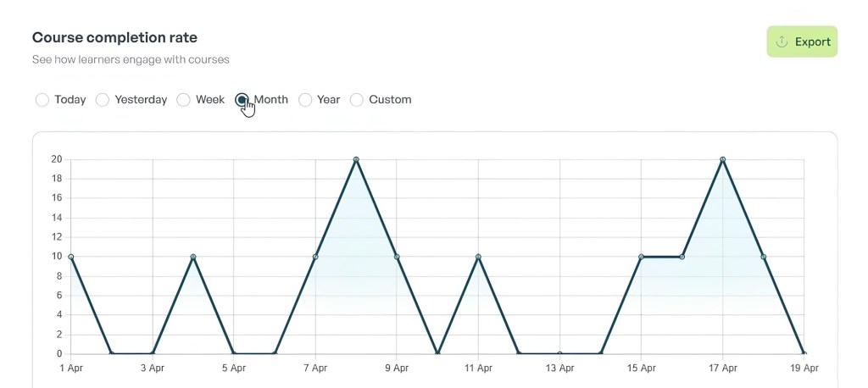The width and height of the screenshot is (868, 388).
Task: Click the 1 Apr data point
Action: 71,257
